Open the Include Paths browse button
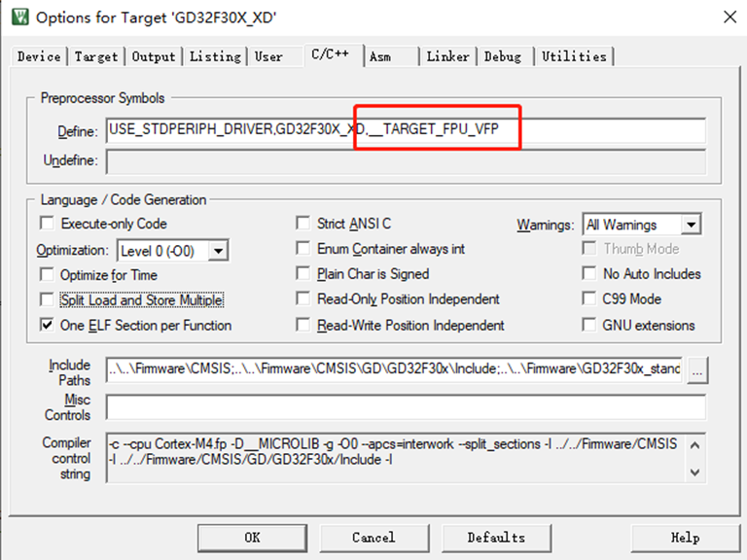The height and width of the screenshot is (560, 747). 697,370
